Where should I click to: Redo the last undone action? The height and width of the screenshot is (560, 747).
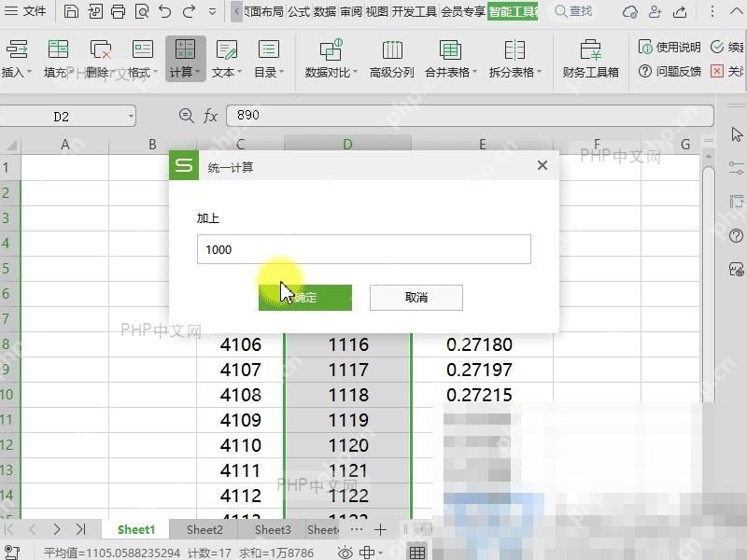pyautogui.click(x=190, y=11)
